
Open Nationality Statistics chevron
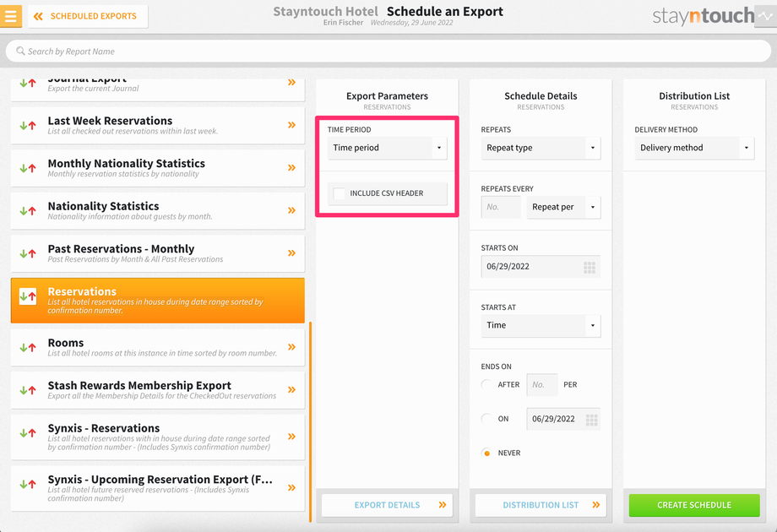[x=292, y=210]
